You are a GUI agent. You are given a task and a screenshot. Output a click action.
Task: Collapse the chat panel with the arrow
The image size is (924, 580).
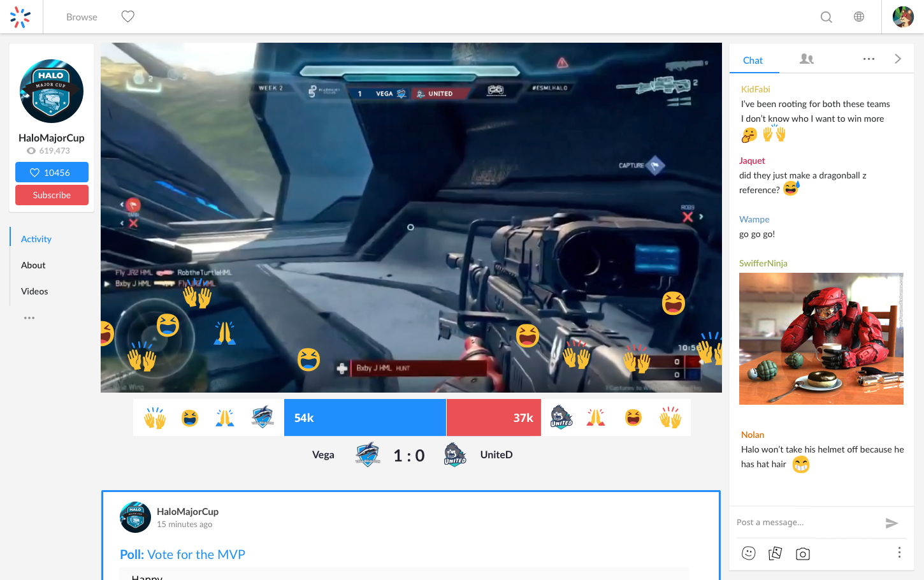point(898,59)
